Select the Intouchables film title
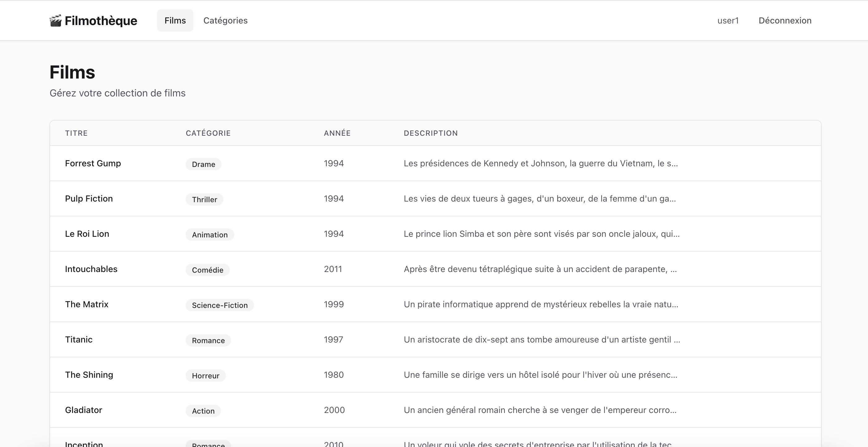The image size is (868, 447). pyautogui.click(x=91, y=269)
